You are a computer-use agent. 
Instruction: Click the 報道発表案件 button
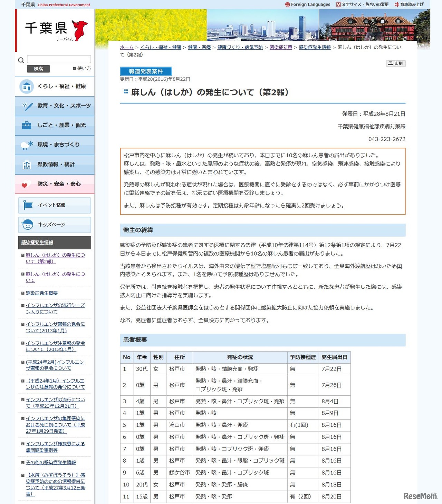point(145,71)
